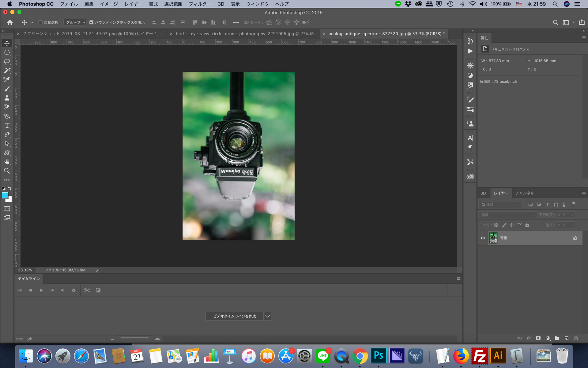
Task: Click the 33.33% zoom level field
Action: click(x=25, y=270)
